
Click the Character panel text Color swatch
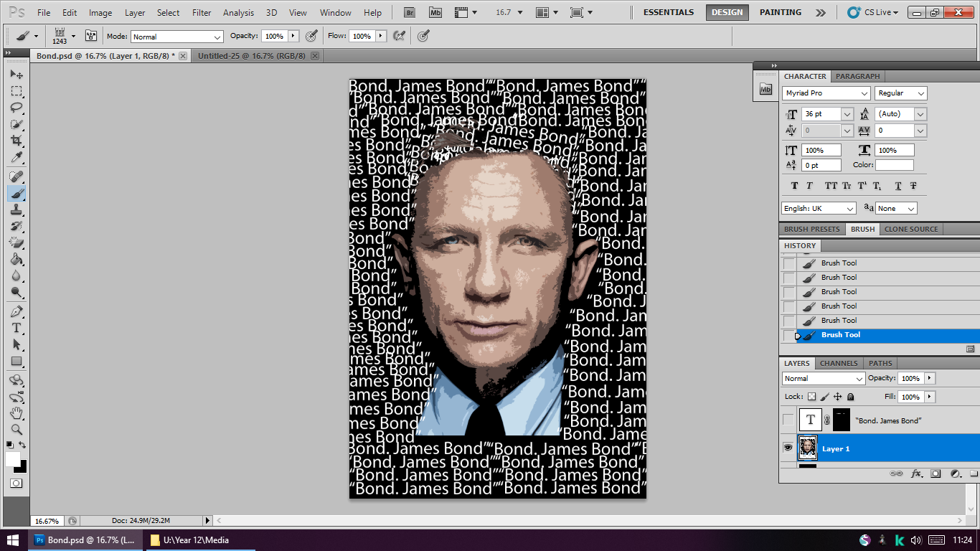point(894,165)
